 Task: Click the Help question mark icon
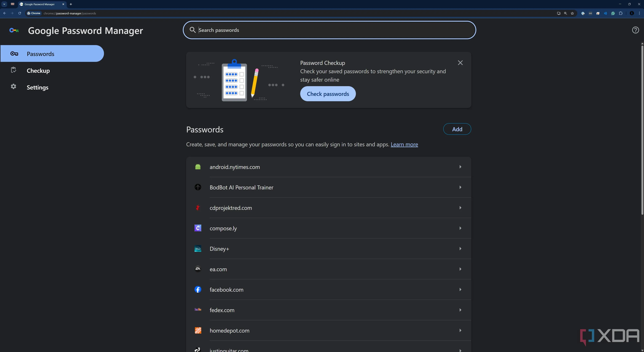point(635,30)
